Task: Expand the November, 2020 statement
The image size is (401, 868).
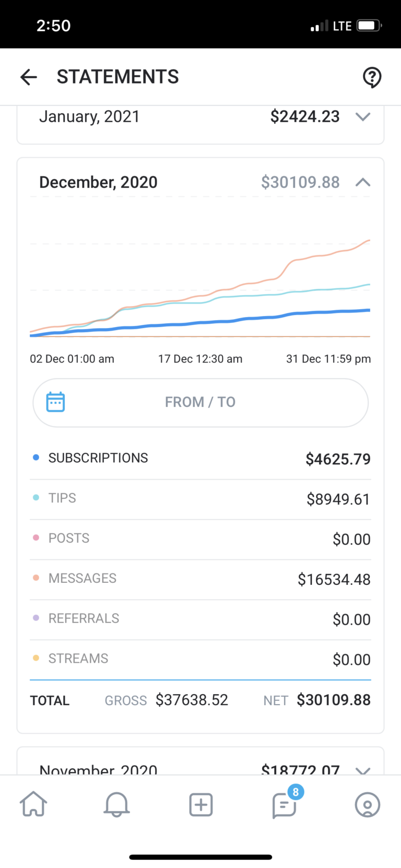Action: pyautogui.click(x=362, y=770)
